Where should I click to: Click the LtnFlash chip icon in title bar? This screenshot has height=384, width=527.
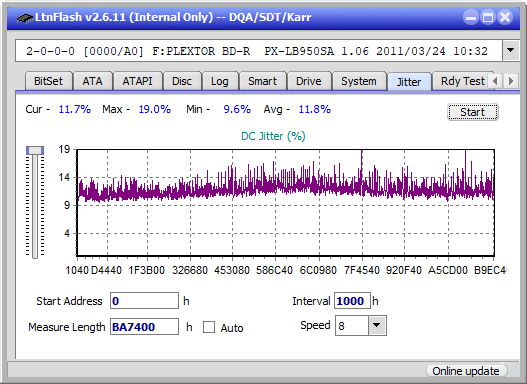pos(24,17)
